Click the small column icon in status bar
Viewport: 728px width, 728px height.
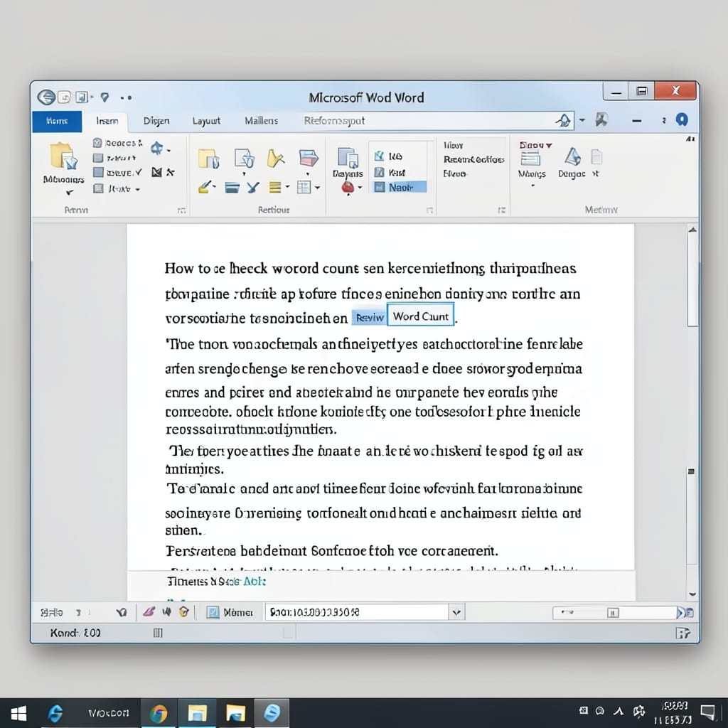click(x=158, y=633)
